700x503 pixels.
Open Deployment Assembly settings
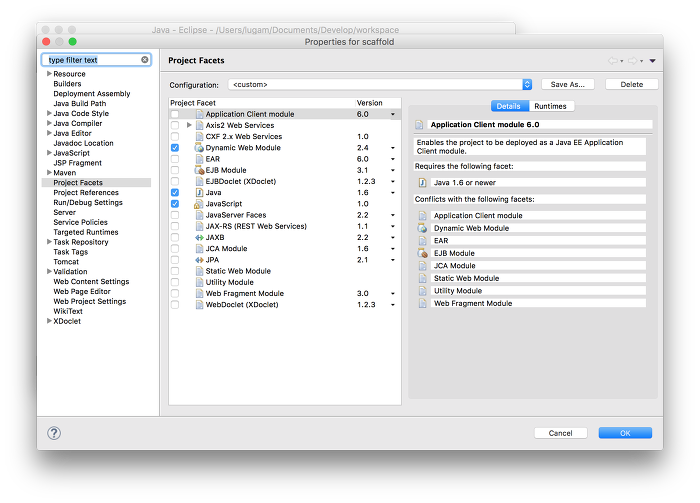[x=92, y=94]
